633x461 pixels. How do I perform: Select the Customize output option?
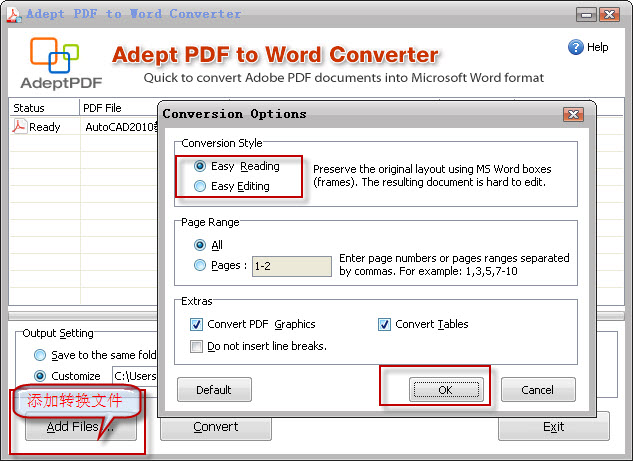pyautogui.click(x=40, y=376)
